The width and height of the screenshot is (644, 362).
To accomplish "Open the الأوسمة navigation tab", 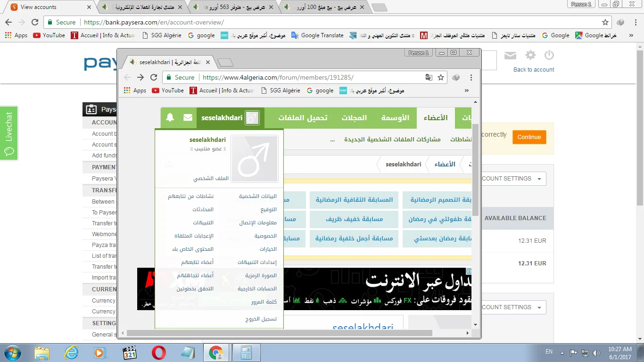I will 395,118.
